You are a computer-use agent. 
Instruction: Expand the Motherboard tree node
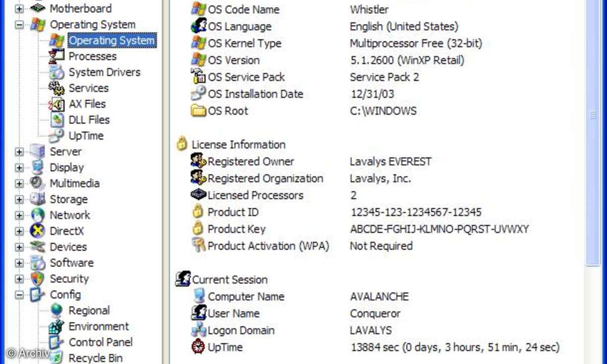[x=19, y=9]
